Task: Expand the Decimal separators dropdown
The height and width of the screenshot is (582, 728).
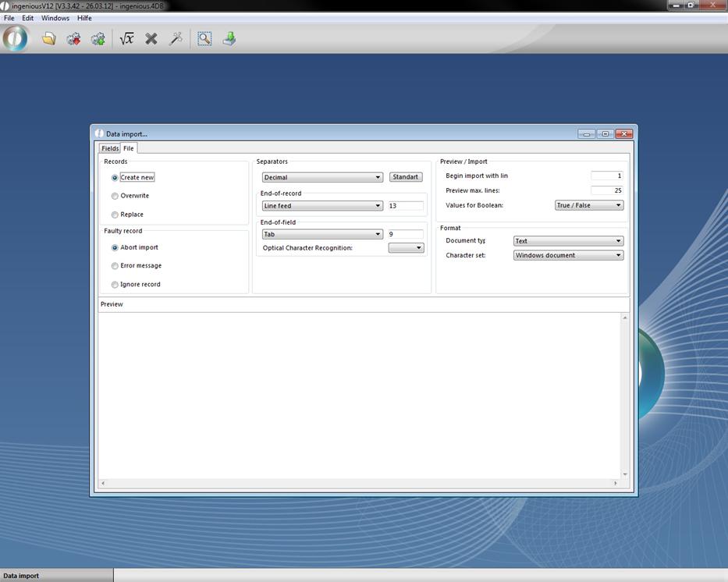Action: 322,177
